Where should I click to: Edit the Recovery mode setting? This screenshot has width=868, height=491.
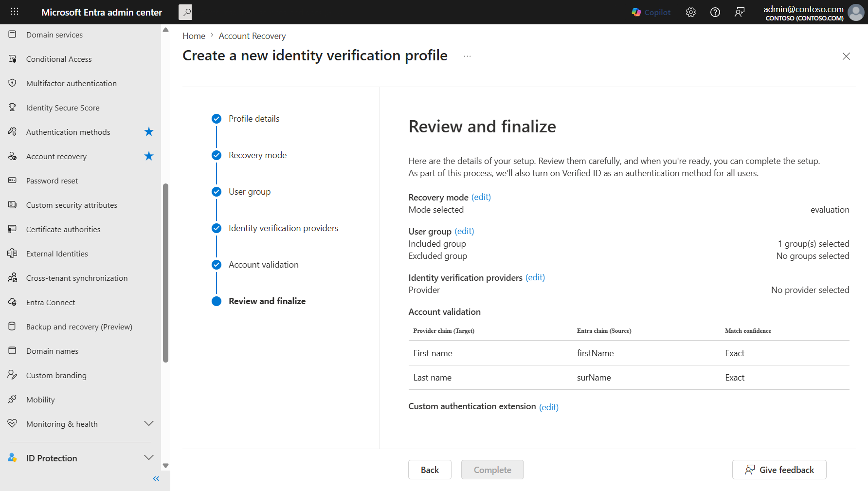point(481,197)
